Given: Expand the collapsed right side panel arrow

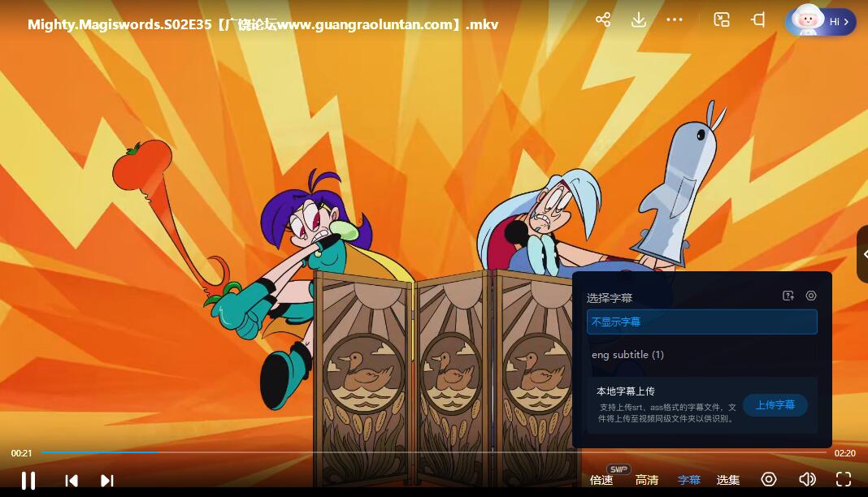Looking at the screenshot, I should 864,254.
